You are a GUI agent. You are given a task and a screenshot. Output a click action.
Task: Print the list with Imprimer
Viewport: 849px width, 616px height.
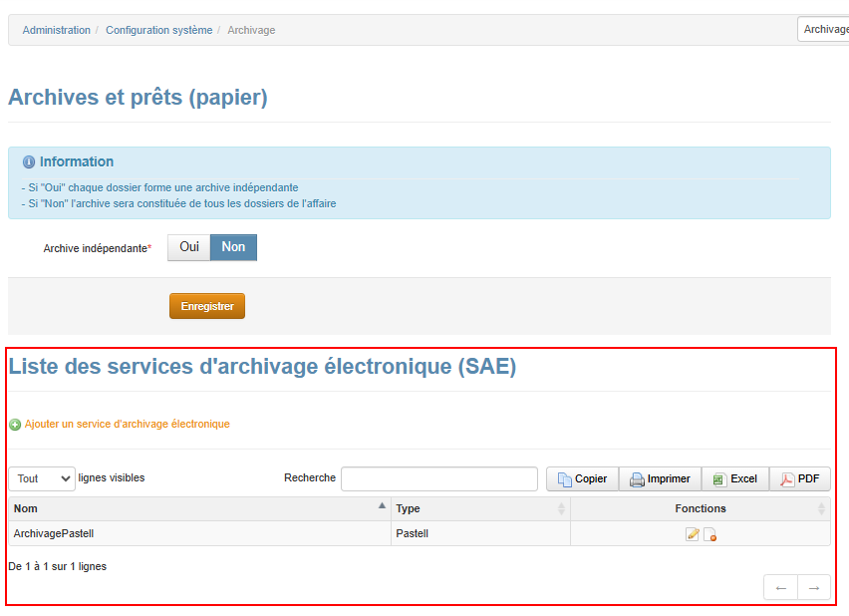click(x=660, y=478)
